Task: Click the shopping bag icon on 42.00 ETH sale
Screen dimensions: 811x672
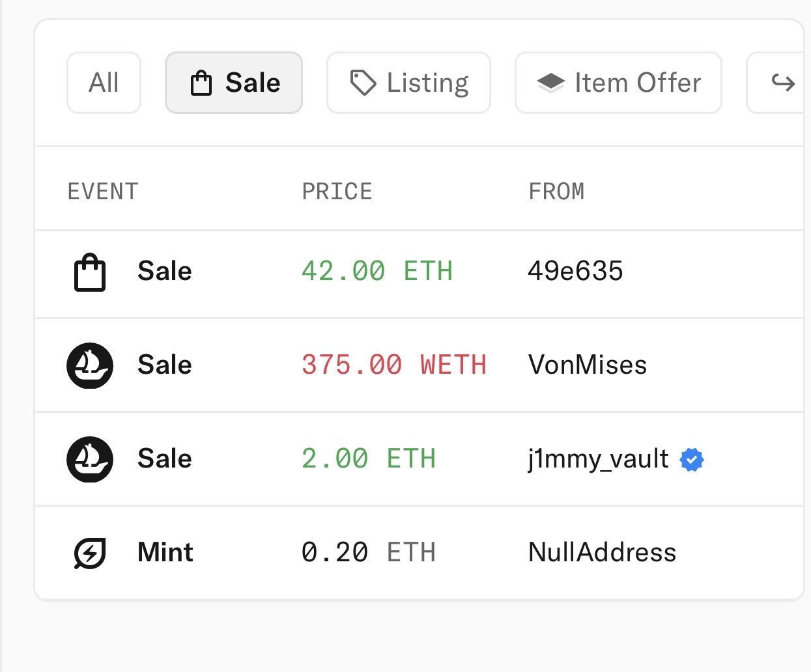Action: tap(90, 272)
